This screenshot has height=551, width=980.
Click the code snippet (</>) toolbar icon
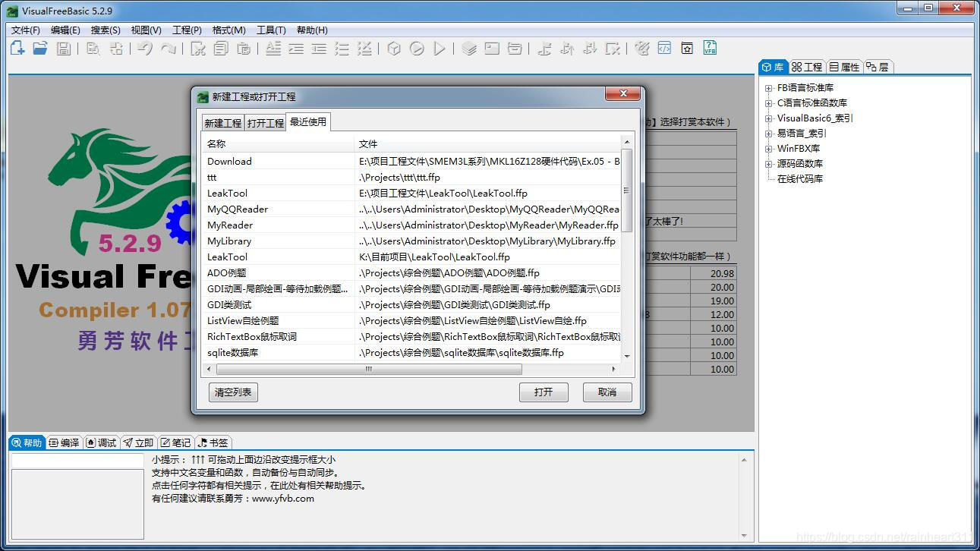(664, 49)
